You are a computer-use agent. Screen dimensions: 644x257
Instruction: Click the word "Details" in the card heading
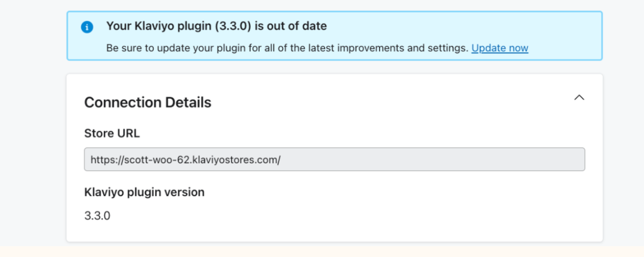point(188,102)
